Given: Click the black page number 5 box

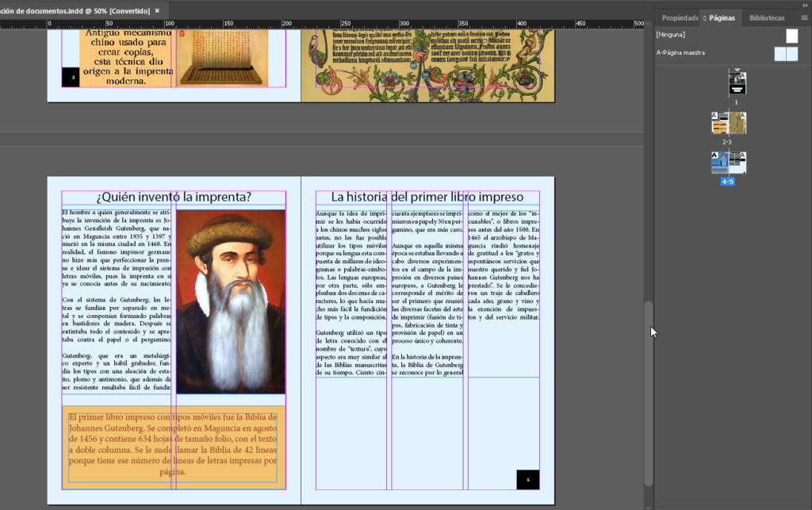Looking at the screenshot, I should pos(527,479).
